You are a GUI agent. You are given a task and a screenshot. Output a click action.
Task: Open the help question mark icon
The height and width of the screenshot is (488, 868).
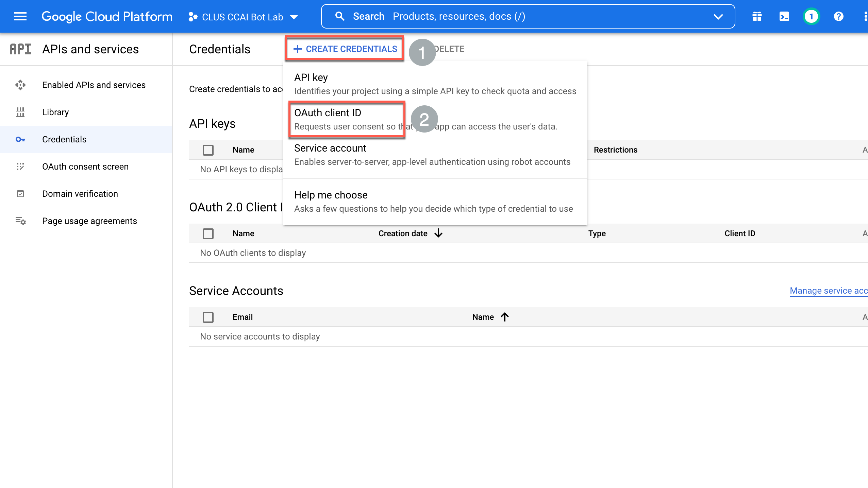(839, 16)
